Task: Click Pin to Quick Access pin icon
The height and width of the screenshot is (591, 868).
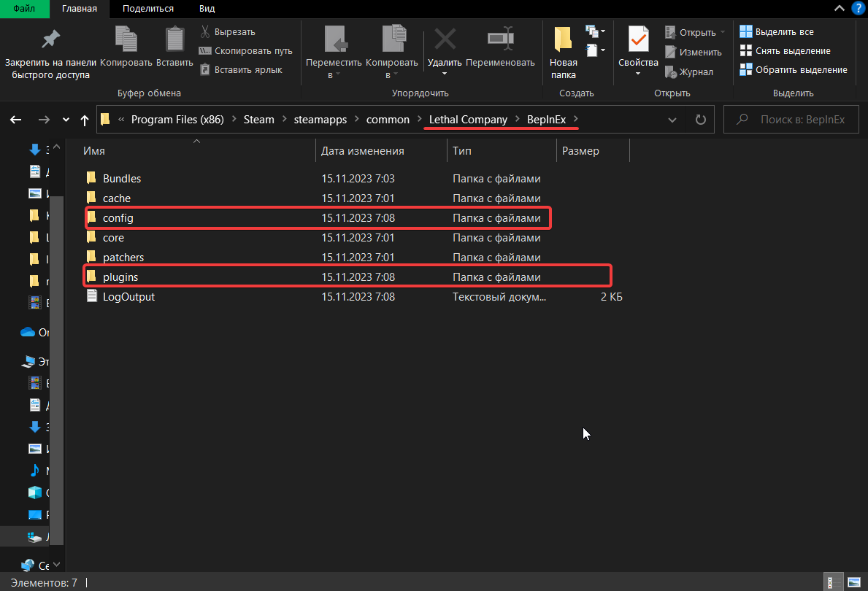Action: 50,39
